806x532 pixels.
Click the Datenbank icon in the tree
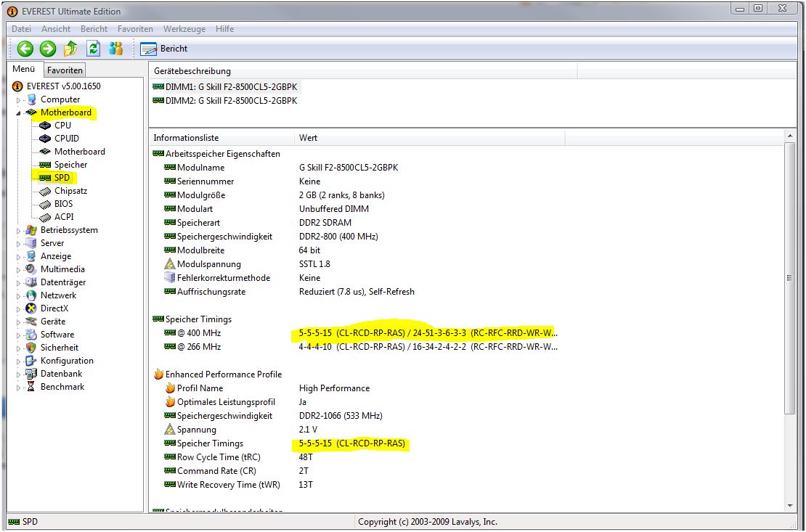click(32, 375)
